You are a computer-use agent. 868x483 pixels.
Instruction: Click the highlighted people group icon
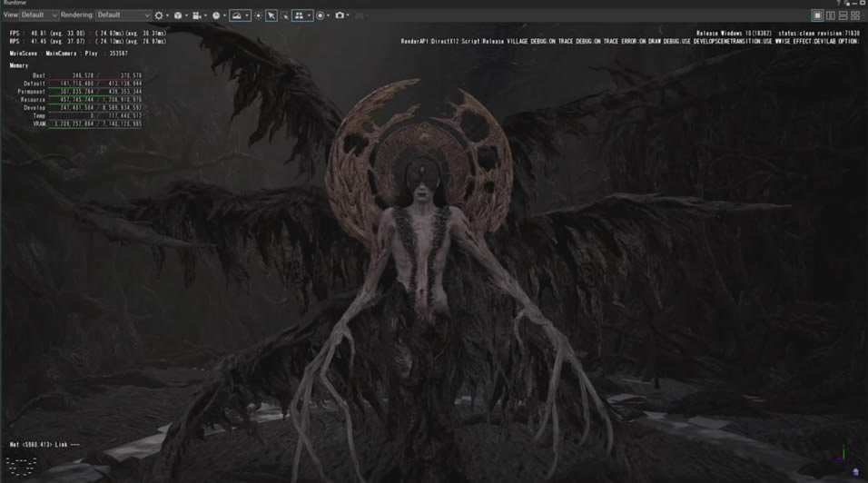click(299, 15)
